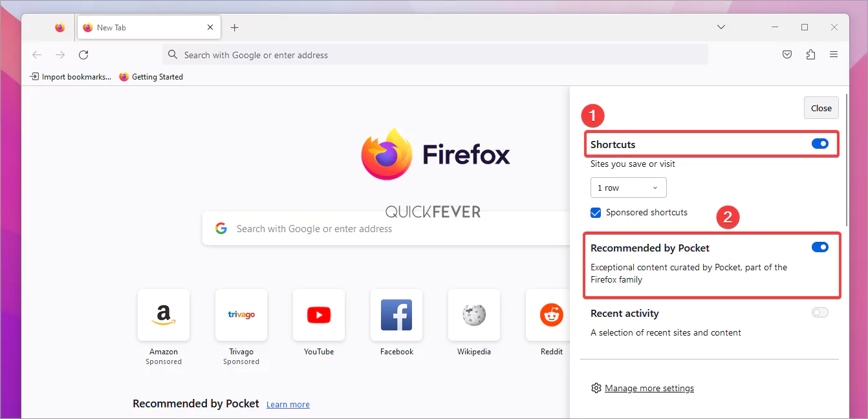Click the Save to Pocket toolbar icon
Viewport: 868px width, 419px height.
point(787,55)
